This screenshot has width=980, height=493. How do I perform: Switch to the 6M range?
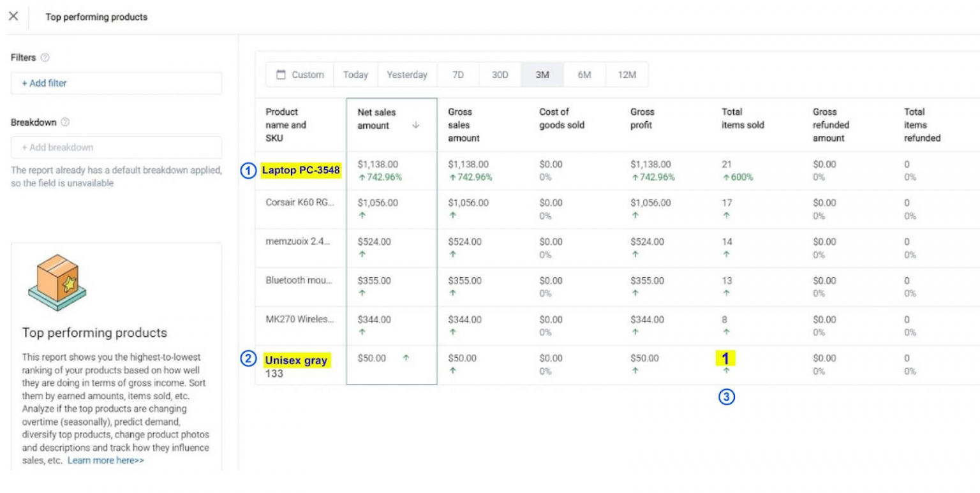coord(584,75)
